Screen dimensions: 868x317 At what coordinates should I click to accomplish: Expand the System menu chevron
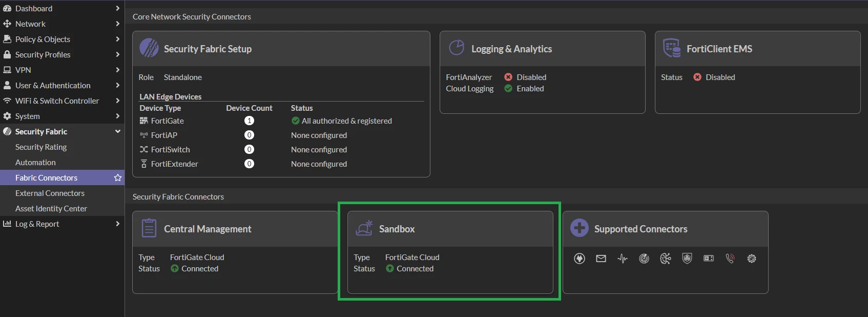click(x=118, y=116)
